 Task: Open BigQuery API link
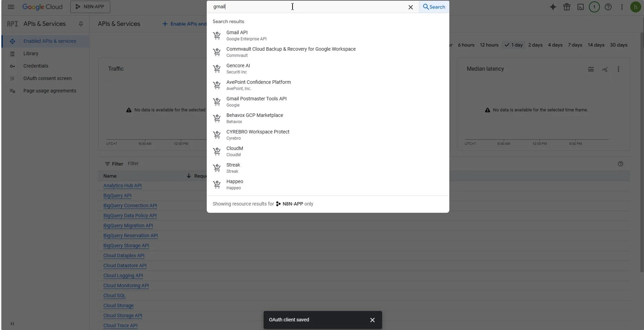[x=117, y=196]
